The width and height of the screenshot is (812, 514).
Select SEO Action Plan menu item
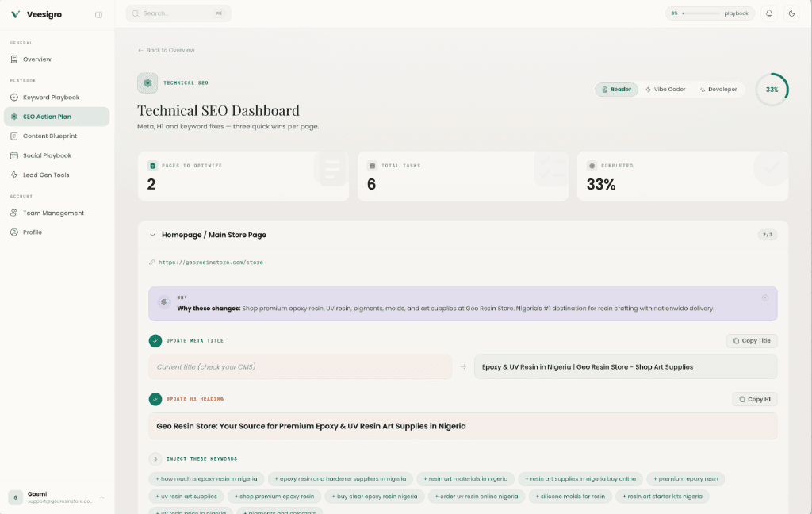pyautogui.click(x=56, y=117)
